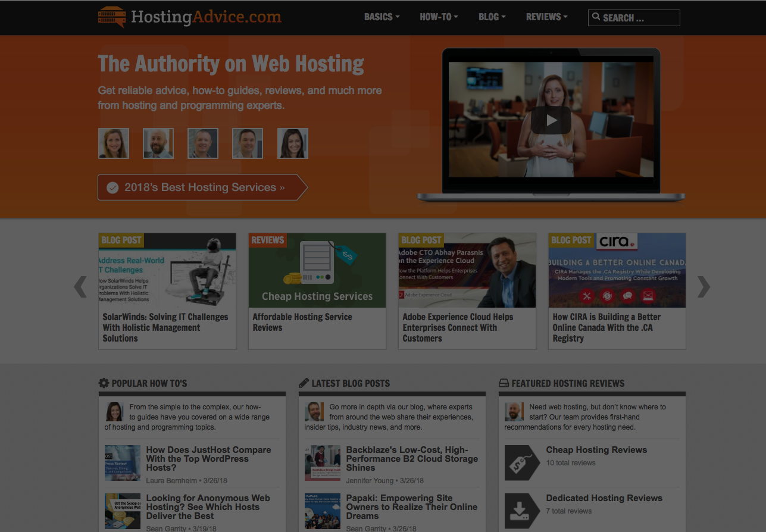This screenshot has height=532, width=766.
Task: Click the HostingAdvice server logo icon
Action: [111, 17]
